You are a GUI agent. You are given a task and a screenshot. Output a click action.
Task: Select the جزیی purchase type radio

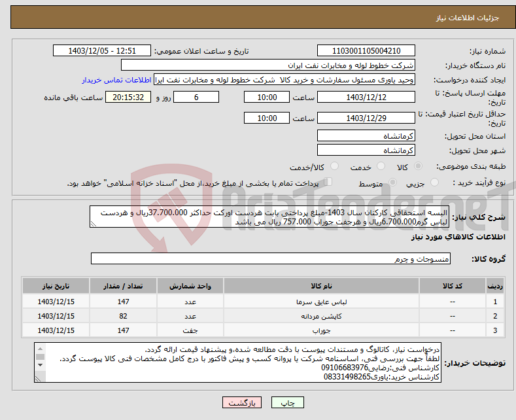point(434,183)
